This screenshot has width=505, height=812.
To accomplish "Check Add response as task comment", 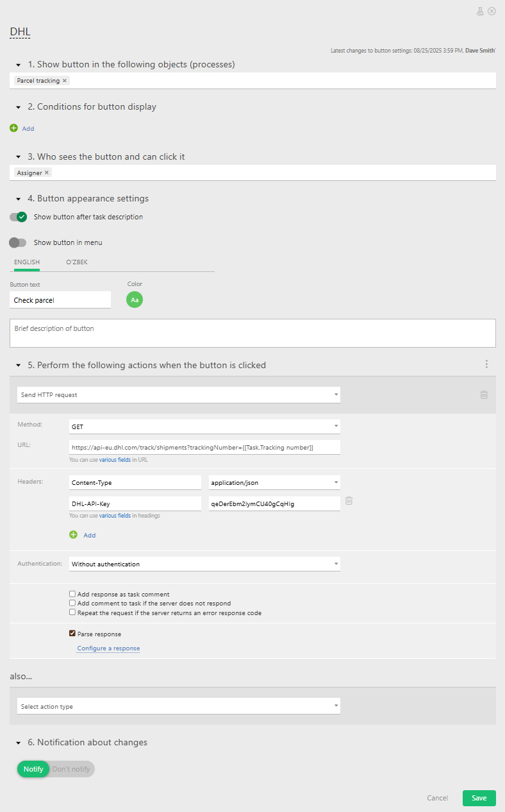I will click(72, 595).
